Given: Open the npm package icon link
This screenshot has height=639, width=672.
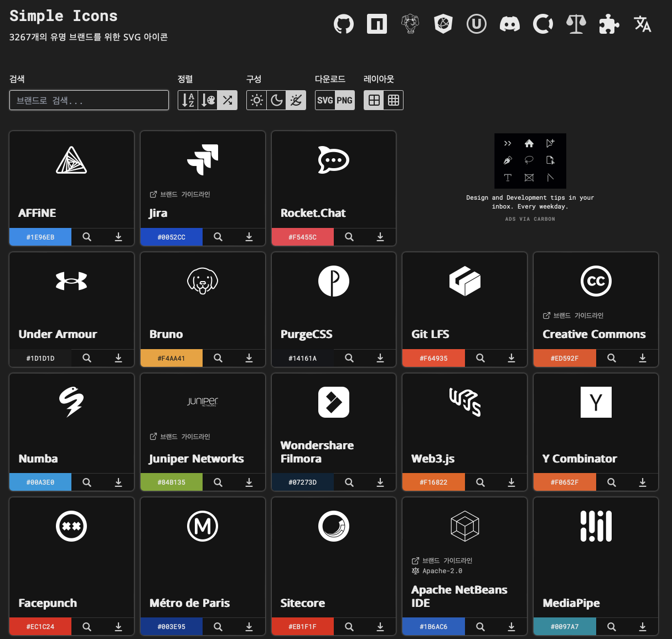Looking at the screenshot, I should click(x=377, y=24).
